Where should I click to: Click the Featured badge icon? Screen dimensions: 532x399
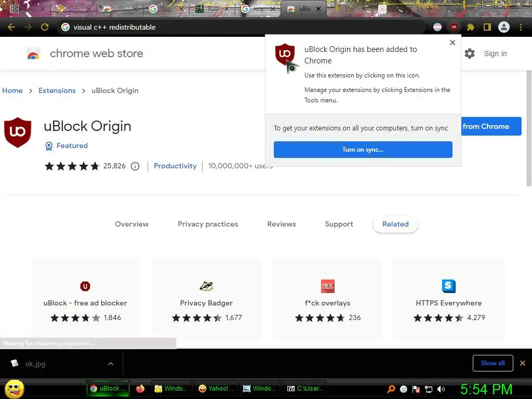click(49, 146)
